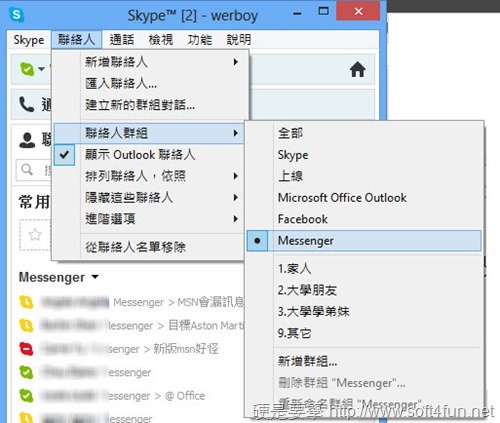Image resolution: width=500 pixels, height=423 pixels.
Task: Click inside the contact search field
Action: point(33,170)
